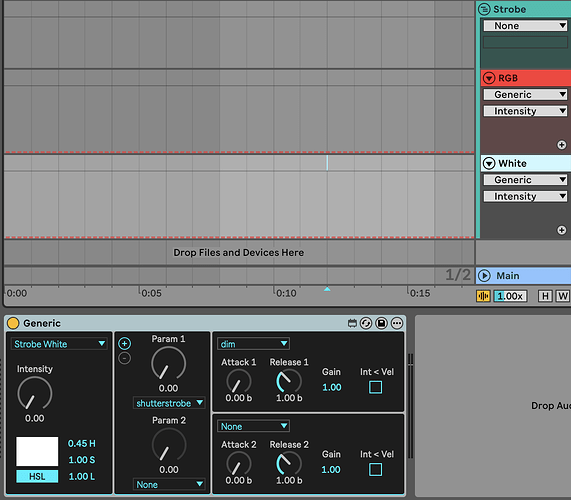The height and width of the screenshot is (500, 571).
Task: Click the HSL color mode button
Action: point(37,476)
